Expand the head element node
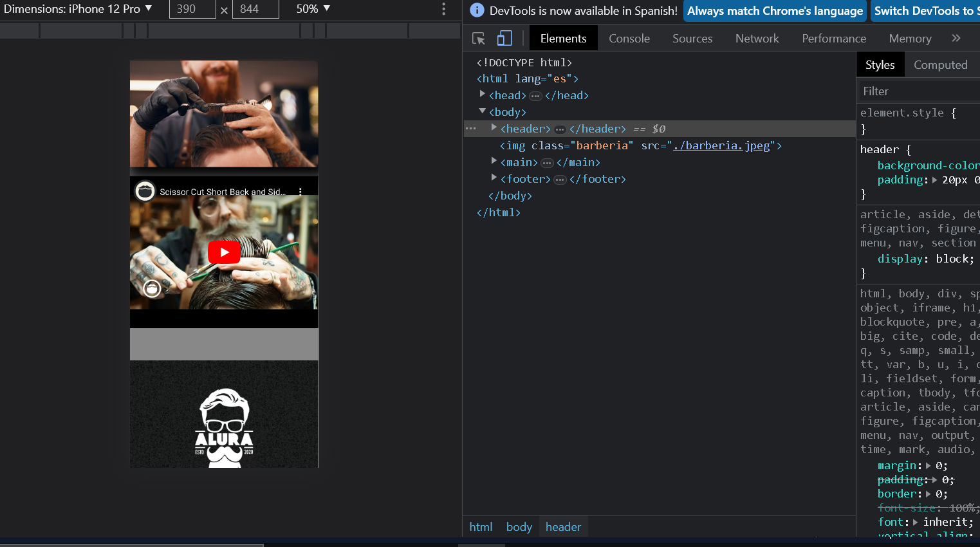 point(482,95)
